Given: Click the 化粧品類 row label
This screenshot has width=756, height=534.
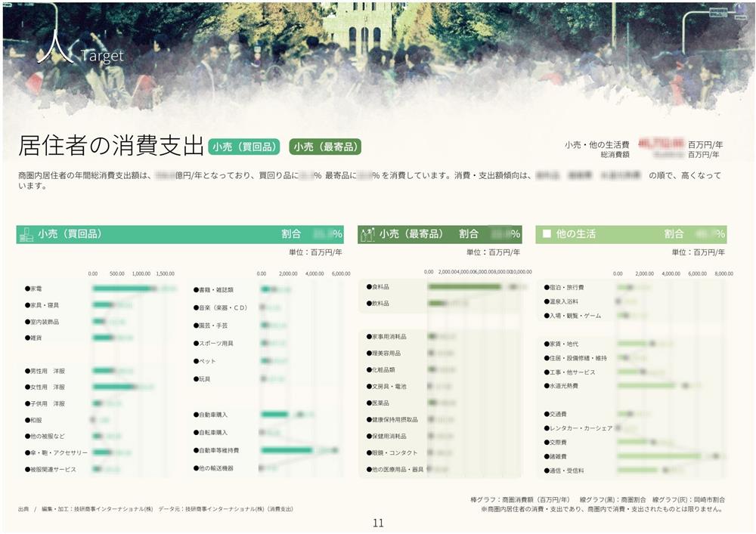Looking at the screenshot, I should [381, 370].
